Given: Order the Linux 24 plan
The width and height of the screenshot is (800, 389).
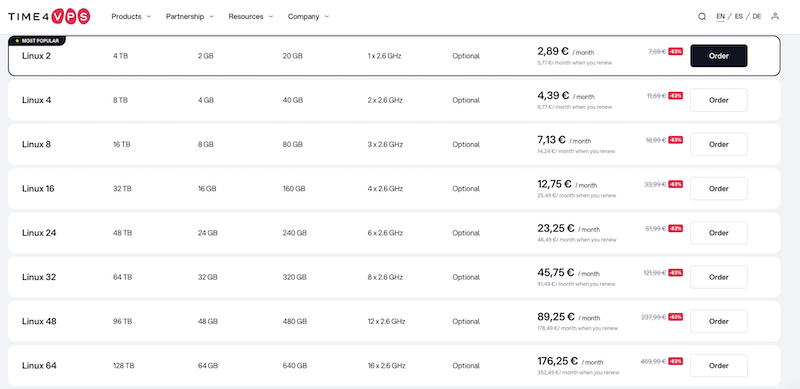Looking at the screenshot, I should click(718, 233).
